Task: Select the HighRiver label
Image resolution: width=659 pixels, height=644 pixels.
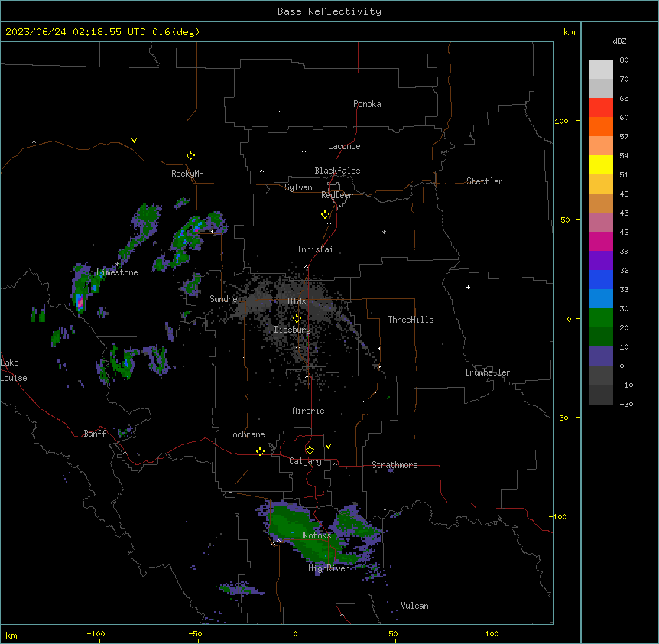Action: 329,568
